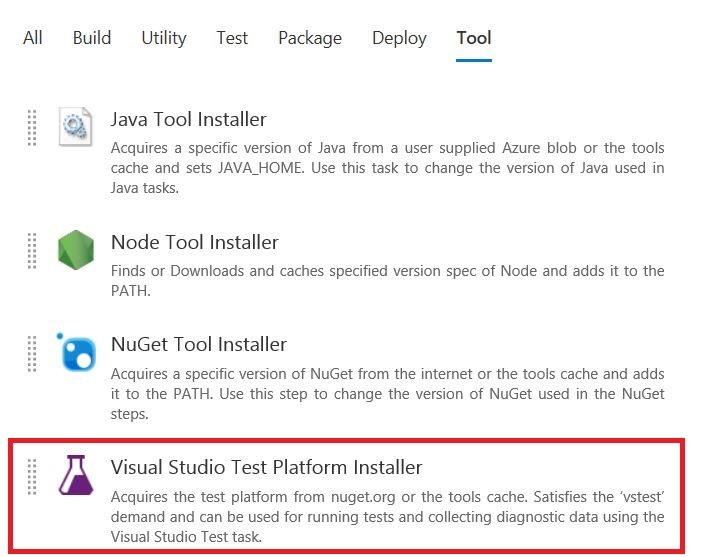Click the Node Tool Installer description text

388,281
